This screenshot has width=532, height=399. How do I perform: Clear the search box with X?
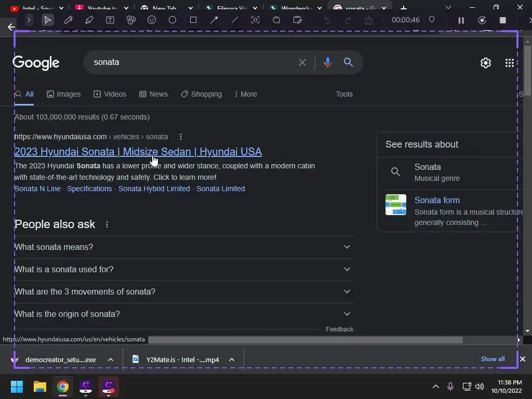[x=302, y=62]
